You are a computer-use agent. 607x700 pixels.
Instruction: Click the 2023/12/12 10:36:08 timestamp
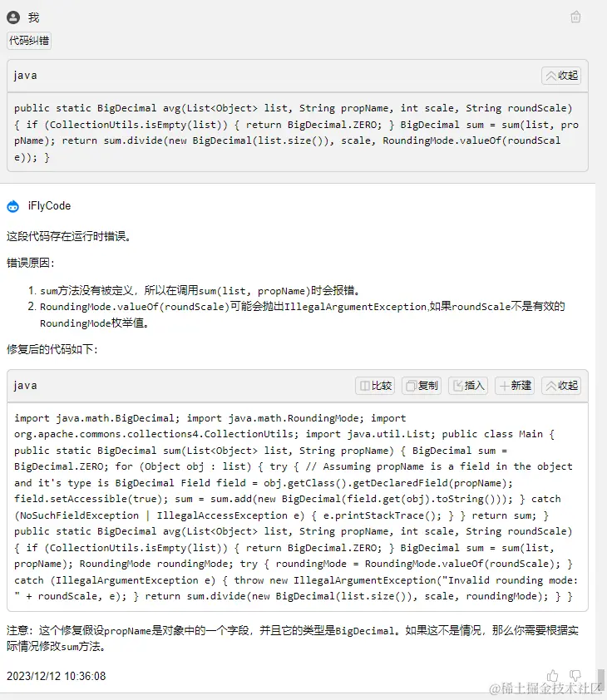point(57,676)
